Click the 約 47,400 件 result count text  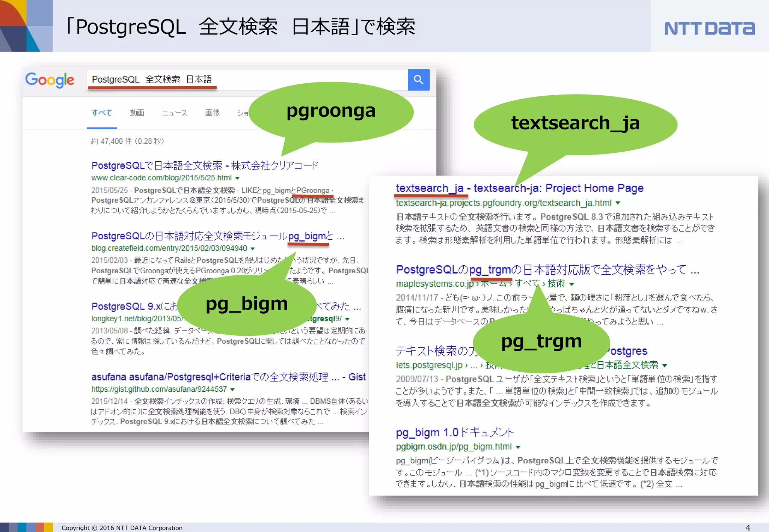127,141
